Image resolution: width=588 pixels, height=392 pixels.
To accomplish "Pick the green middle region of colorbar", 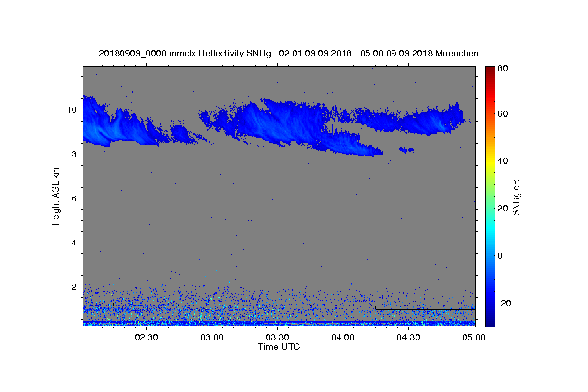I will [490, 196].
